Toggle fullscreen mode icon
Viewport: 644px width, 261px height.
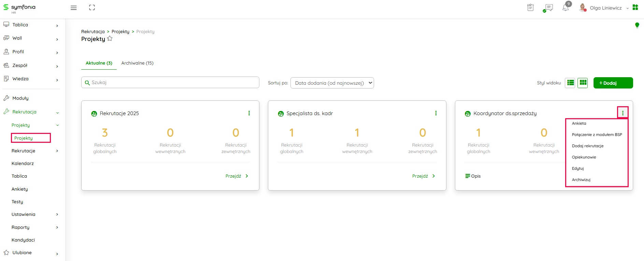click(92, 8)
